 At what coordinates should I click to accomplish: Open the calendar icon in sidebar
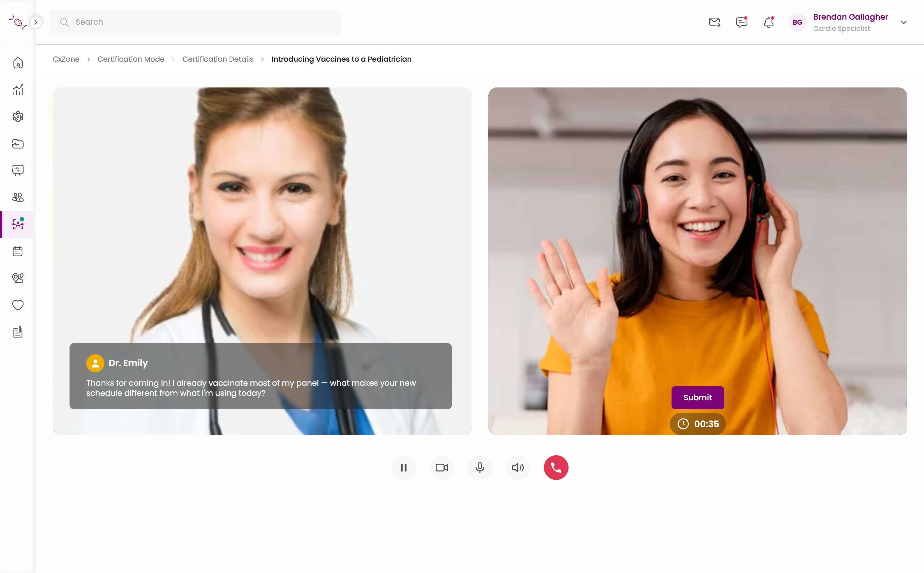click(x=18, y=251)
